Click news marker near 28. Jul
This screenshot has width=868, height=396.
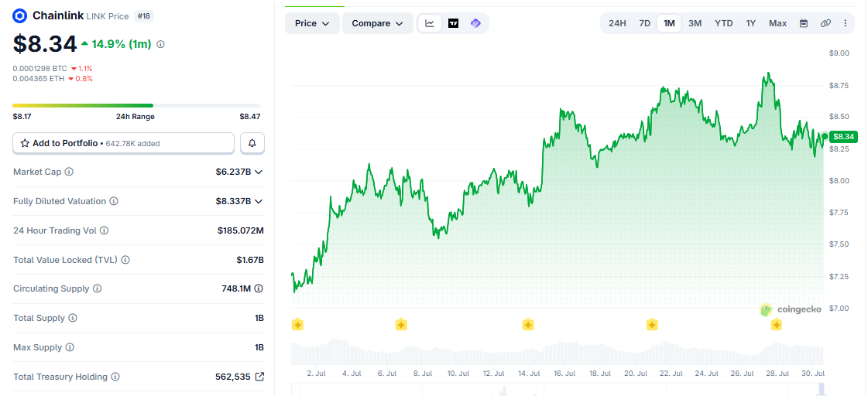click(776, 325)
